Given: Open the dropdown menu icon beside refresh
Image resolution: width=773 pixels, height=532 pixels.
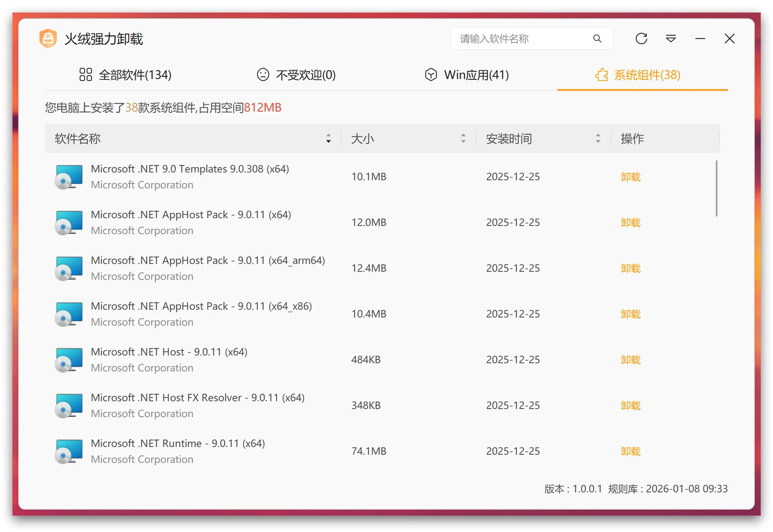Looking at the screenshot, I should coord(671,39).
